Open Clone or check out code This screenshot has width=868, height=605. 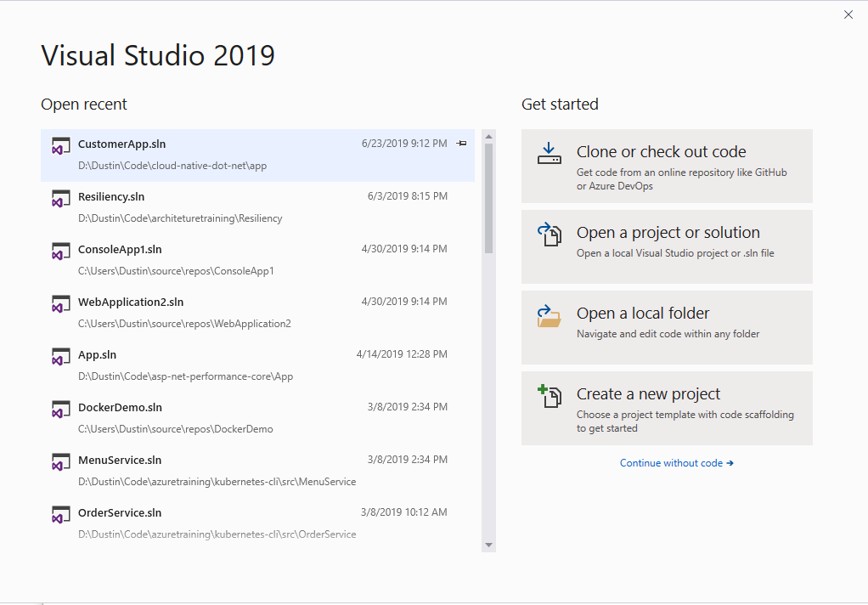tap(667, 167)
